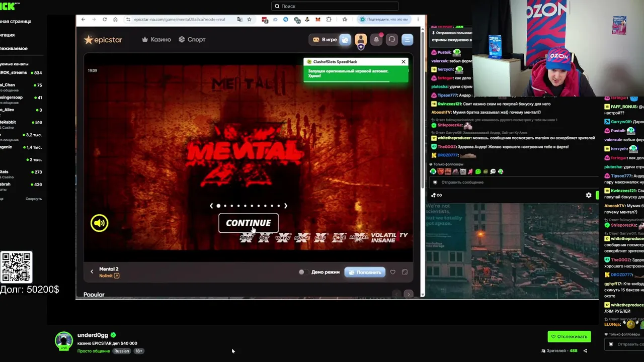Open the epicstar hamburger menu
Screen dimensions: 644x362
pos(408,40)
